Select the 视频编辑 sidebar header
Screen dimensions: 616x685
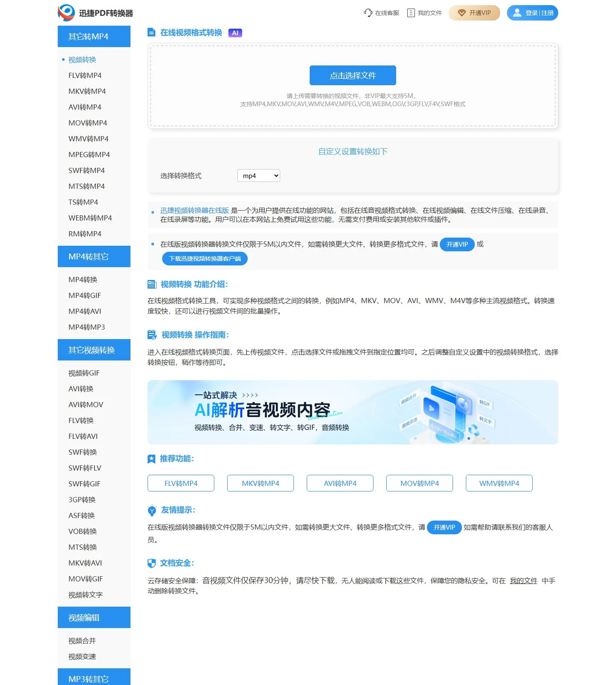point(94,617)
